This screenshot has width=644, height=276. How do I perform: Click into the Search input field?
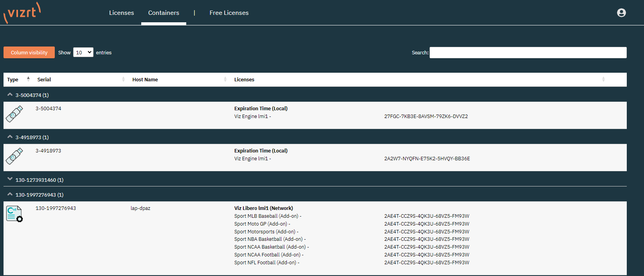(528, 52)
